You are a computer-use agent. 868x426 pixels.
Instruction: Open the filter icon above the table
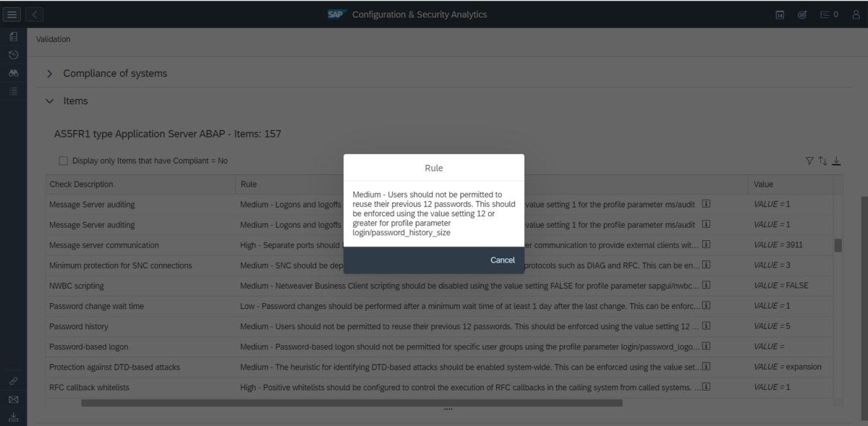coord(809,161)
